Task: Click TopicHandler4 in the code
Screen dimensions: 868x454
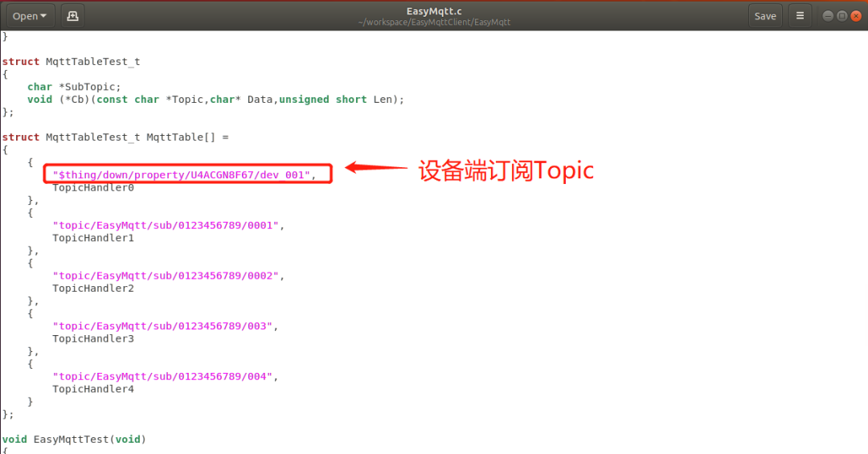Action: (93, 389)
